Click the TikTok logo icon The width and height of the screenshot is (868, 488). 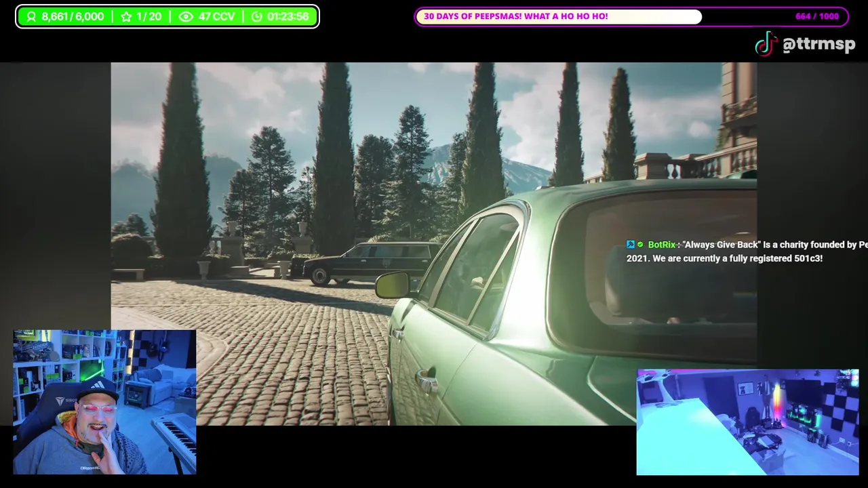[x=766, y=44]
